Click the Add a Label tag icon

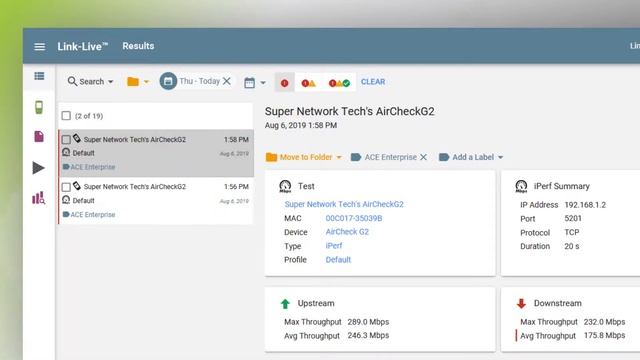click(x=444, y=157)
